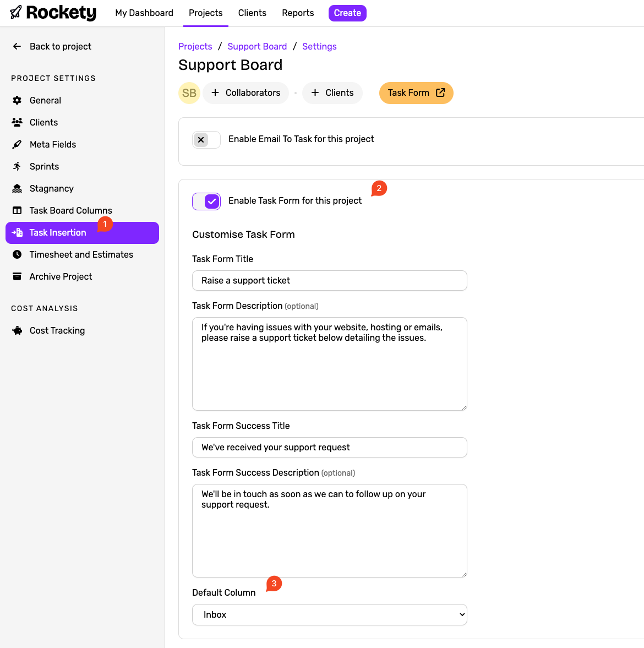This screenshot has height=648, width=644.
Task: Click the purple Create button
Action: [347, 13]
